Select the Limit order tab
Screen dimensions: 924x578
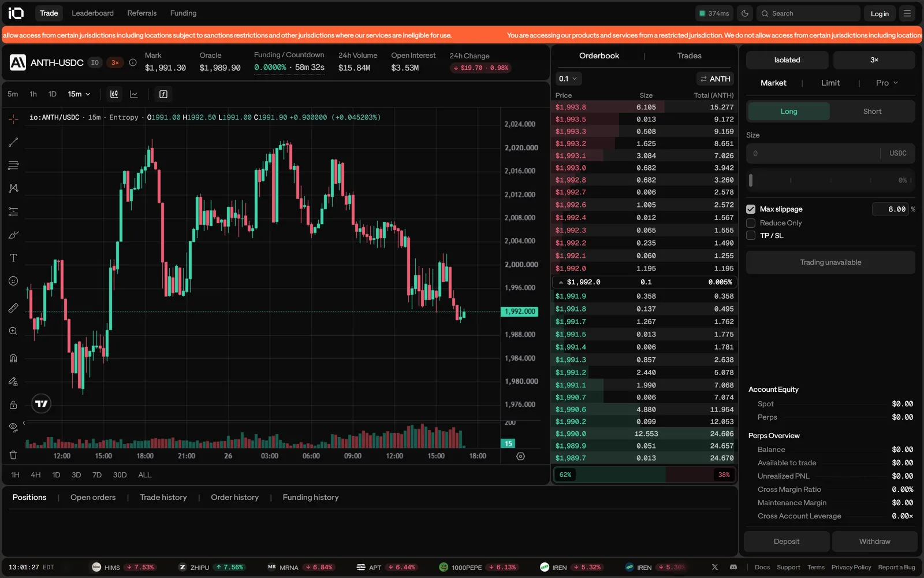tap(830, 83)
